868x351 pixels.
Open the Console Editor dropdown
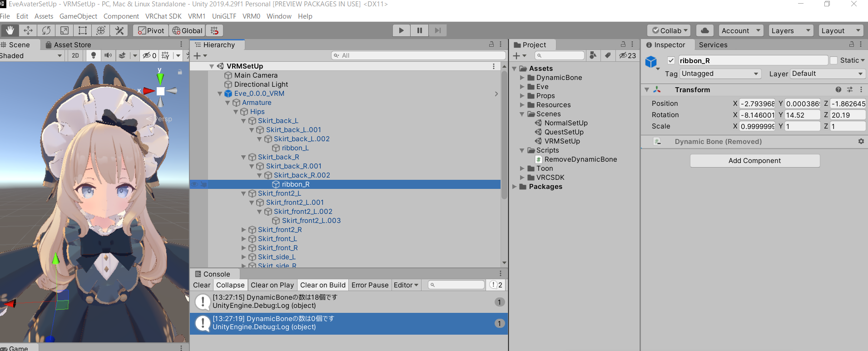coord(406,285)
